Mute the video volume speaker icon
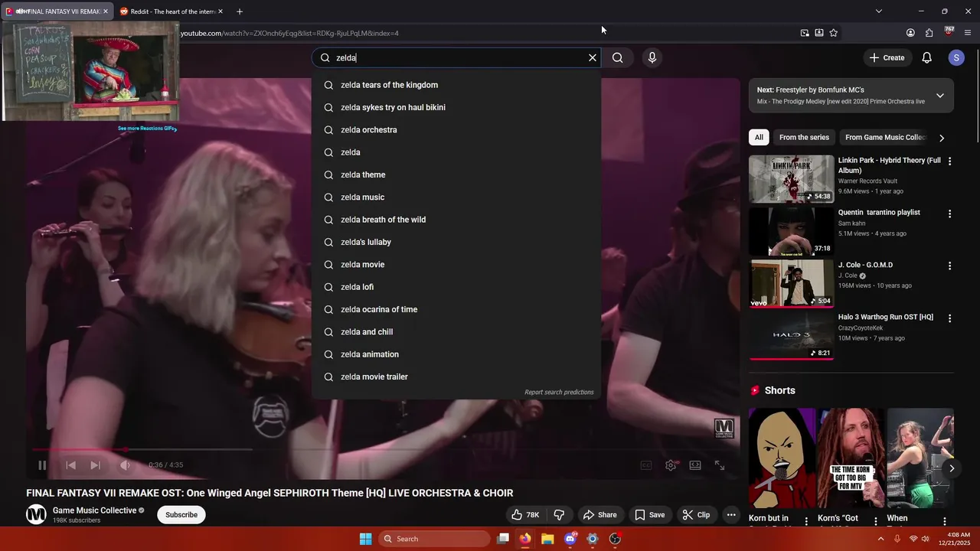This screenshot has height=551, width=980. 125,465
